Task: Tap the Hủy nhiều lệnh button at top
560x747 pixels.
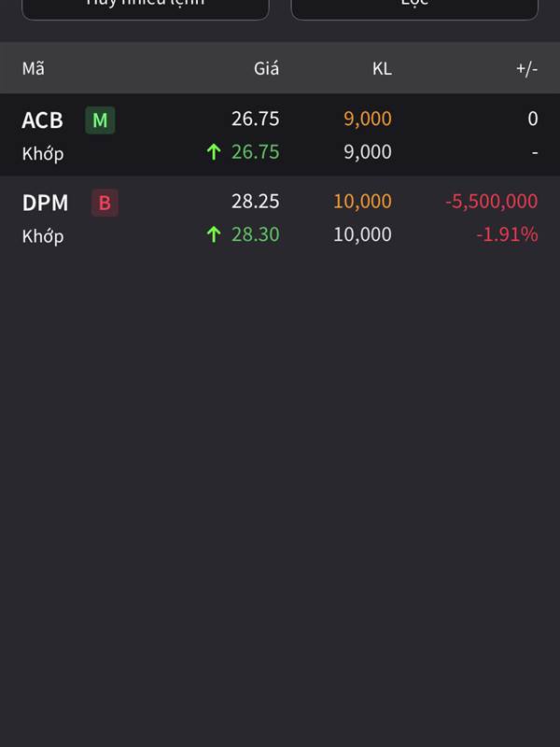Action: coord(146,7)
